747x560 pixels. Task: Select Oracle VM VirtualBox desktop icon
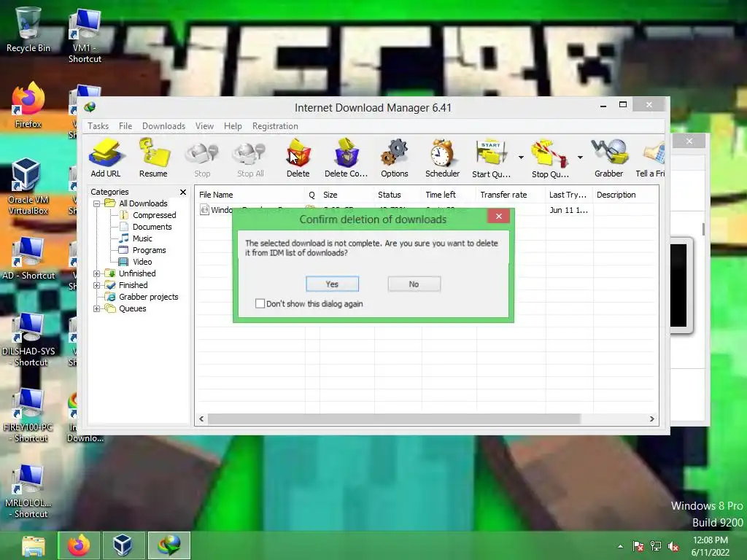[28, 187]
